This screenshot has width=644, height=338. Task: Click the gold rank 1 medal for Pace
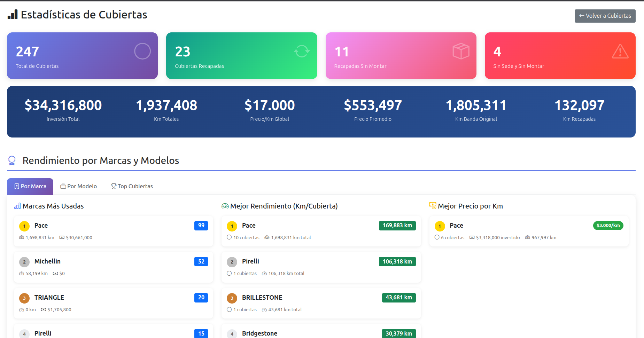24,226
